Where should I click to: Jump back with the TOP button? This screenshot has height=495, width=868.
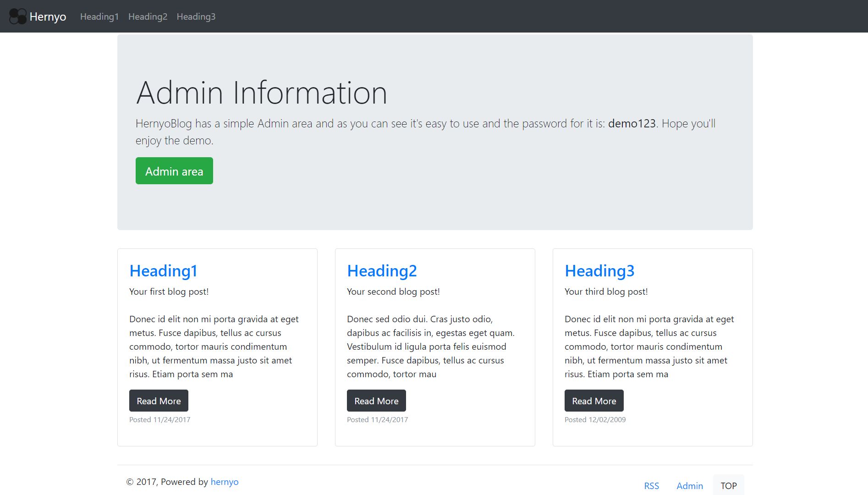(x=729, y=486)
